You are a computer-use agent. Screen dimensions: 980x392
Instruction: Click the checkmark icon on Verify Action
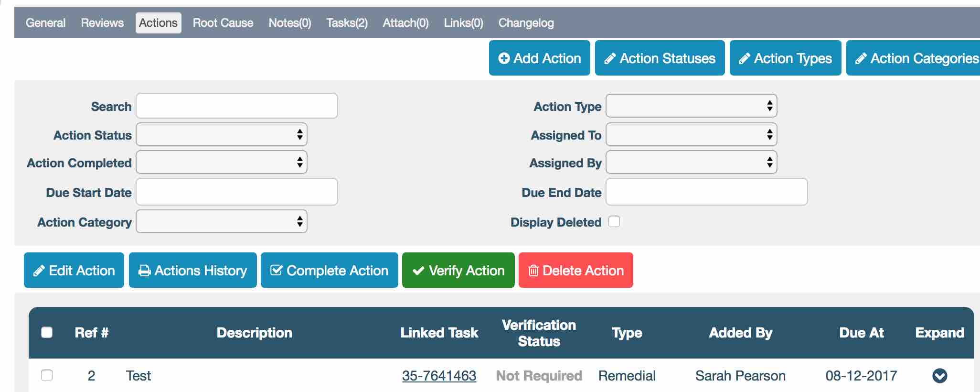pyautogui.click(x=418, y=271)
